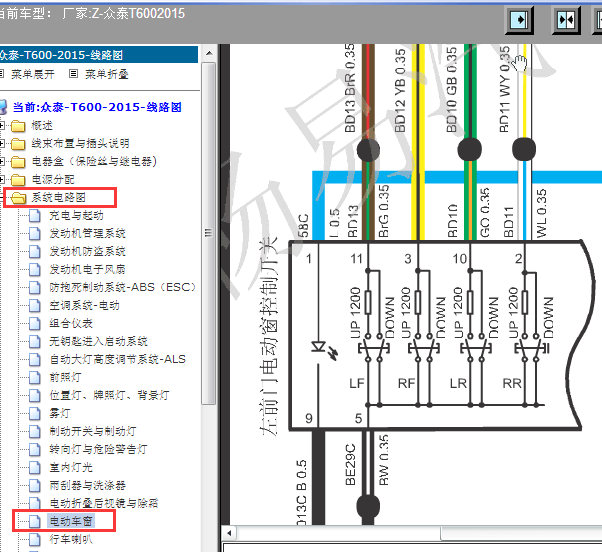Open 室内灯光 diagram
Screen dimensions: 602x552
pyautogui.click(x=71, y=468)
